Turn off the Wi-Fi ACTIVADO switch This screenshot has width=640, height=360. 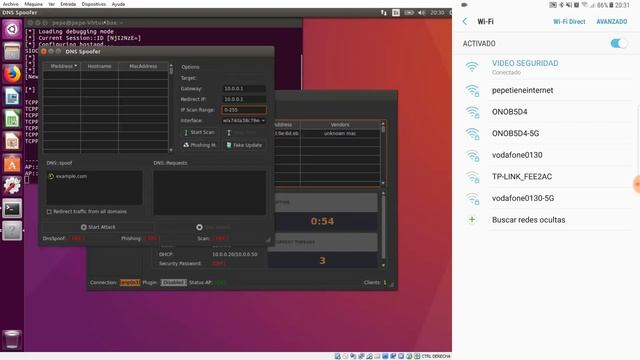tap(619, 43)
